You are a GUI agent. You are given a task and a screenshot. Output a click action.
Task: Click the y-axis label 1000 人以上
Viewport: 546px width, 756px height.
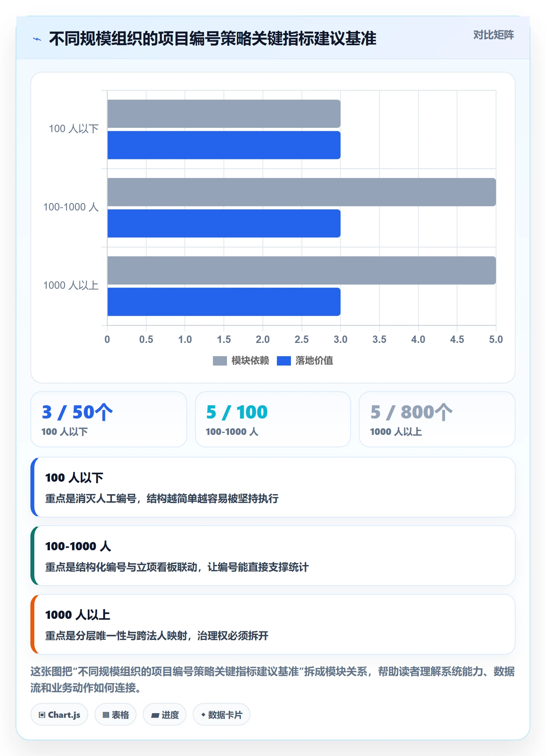click(x=71, y=285)
